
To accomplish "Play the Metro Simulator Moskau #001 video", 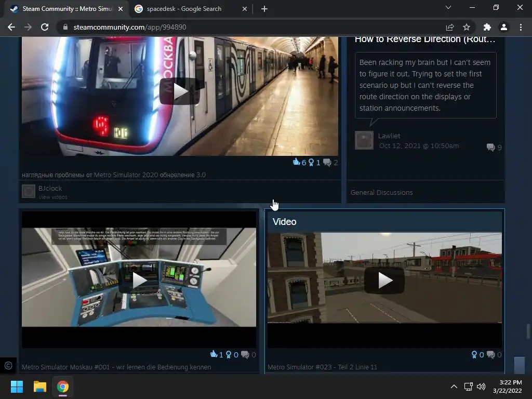I will tap(139, 280).
